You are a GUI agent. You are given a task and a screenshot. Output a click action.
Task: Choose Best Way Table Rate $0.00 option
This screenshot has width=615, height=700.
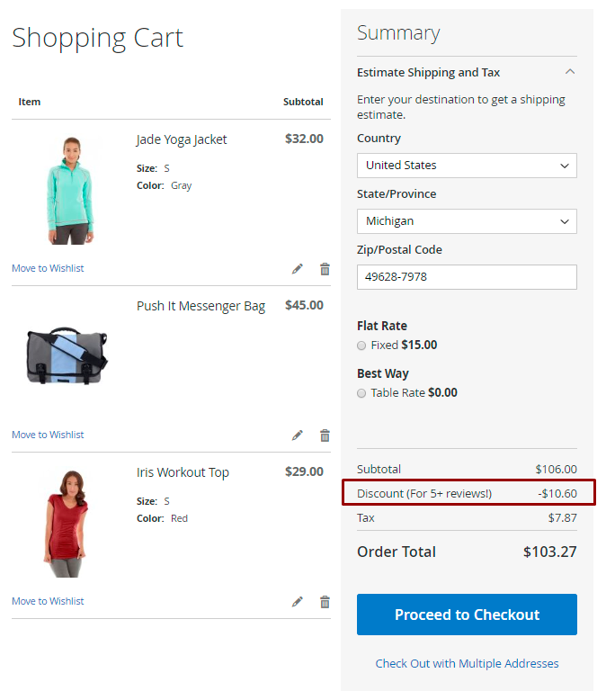pos(361,393)
